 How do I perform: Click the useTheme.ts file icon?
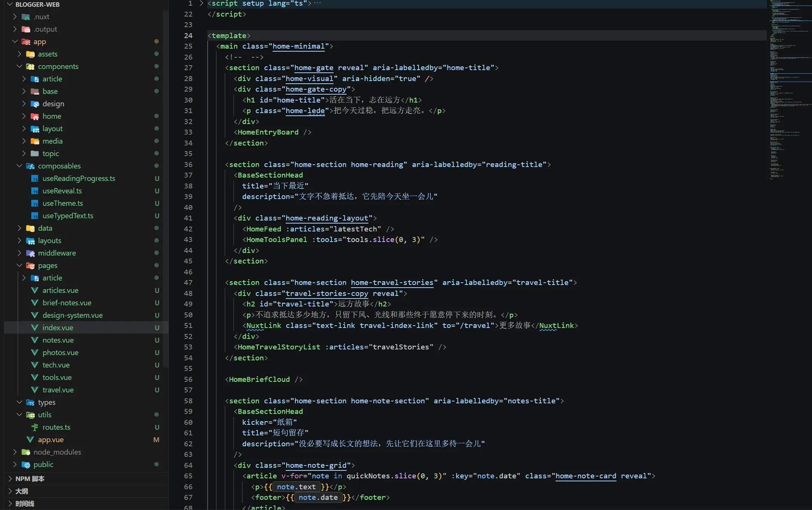(35, 204)
